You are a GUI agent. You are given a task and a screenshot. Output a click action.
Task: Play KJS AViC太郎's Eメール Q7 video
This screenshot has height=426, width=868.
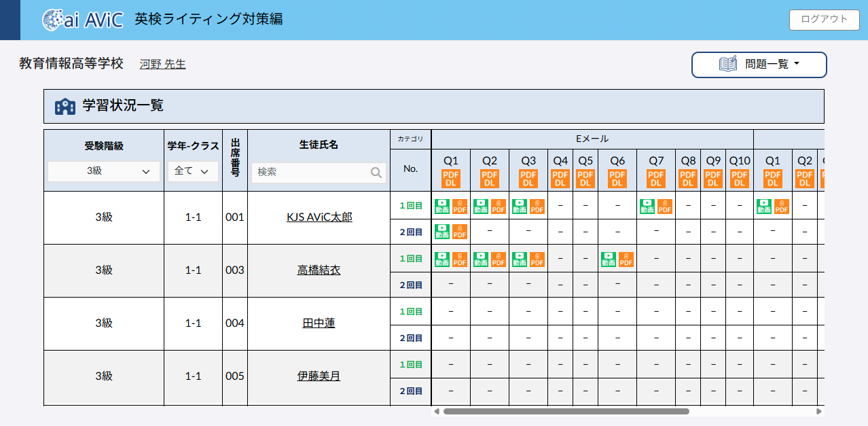tap(647, 206)
